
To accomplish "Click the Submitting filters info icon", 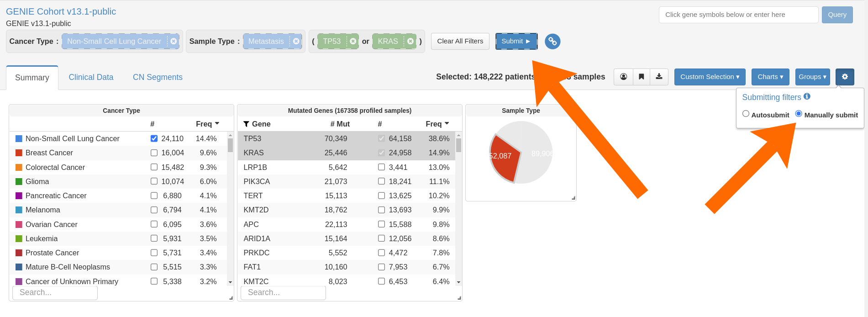I will (x=807, y=96).
